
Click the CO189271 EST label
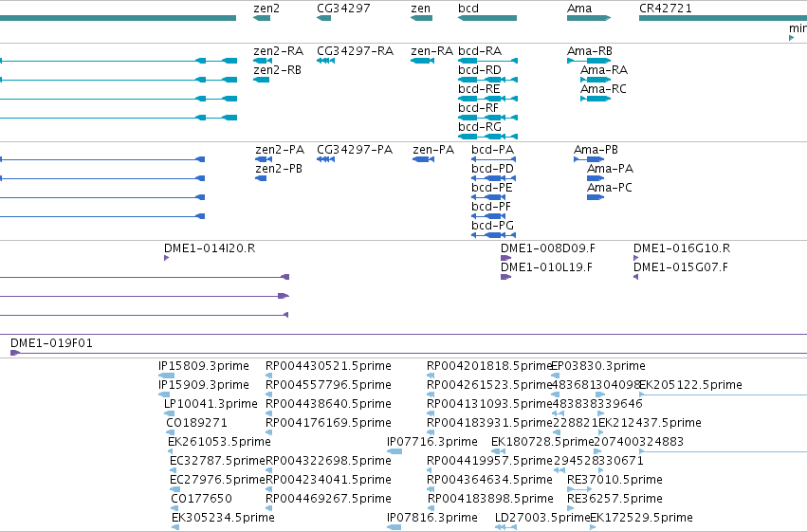(x=196, y=423)
